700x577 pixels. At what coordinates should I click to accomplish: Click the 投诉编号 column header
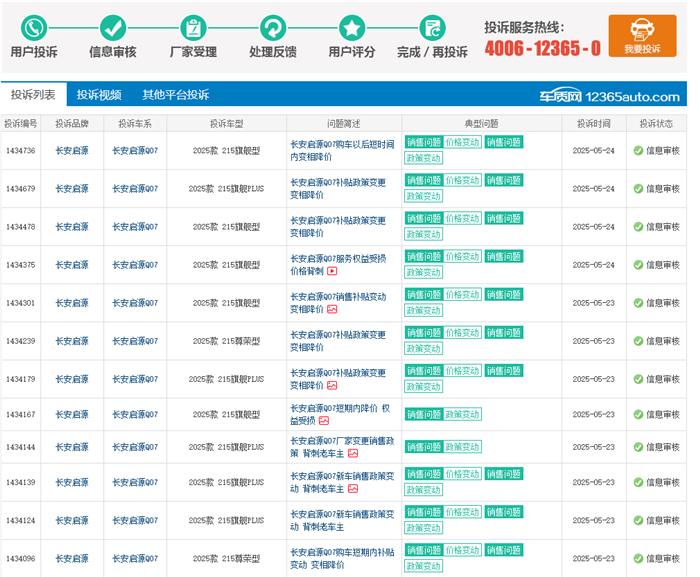point(21,124)
